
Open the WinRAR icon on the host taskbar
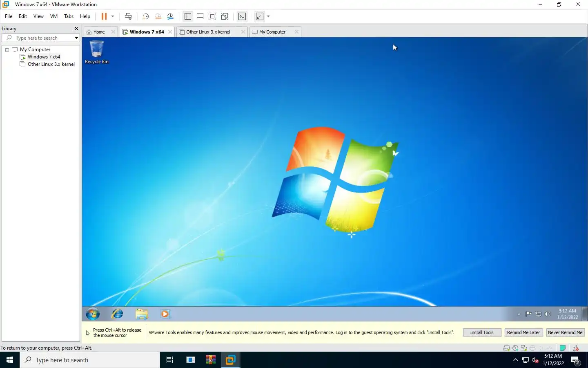210,360
